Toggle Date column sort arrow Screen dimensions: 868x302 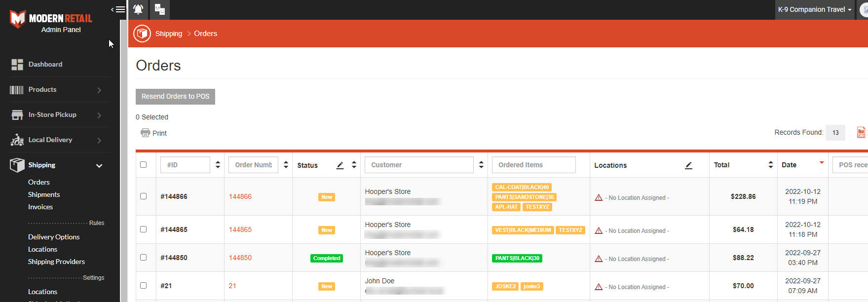pos(822,162)
